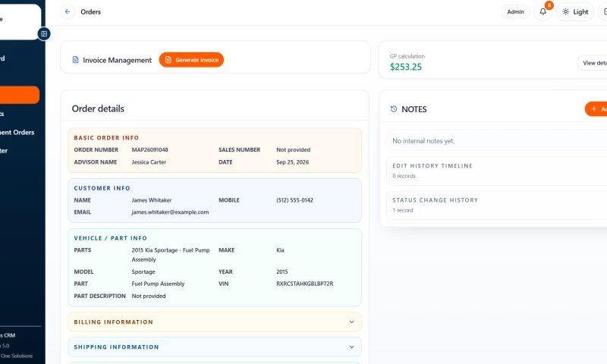
Task: Click Generate Invoice button
Action: [191, 60]
